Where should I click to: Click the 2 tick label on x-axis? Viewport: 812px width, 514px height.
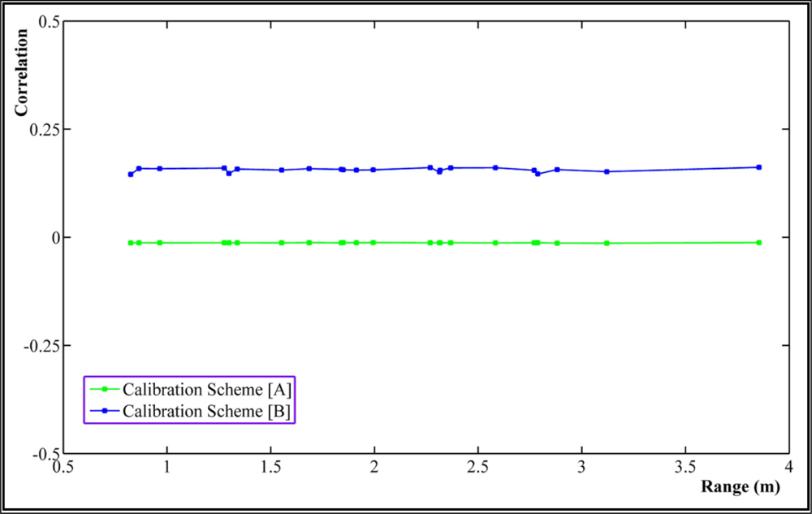(374, 469)
